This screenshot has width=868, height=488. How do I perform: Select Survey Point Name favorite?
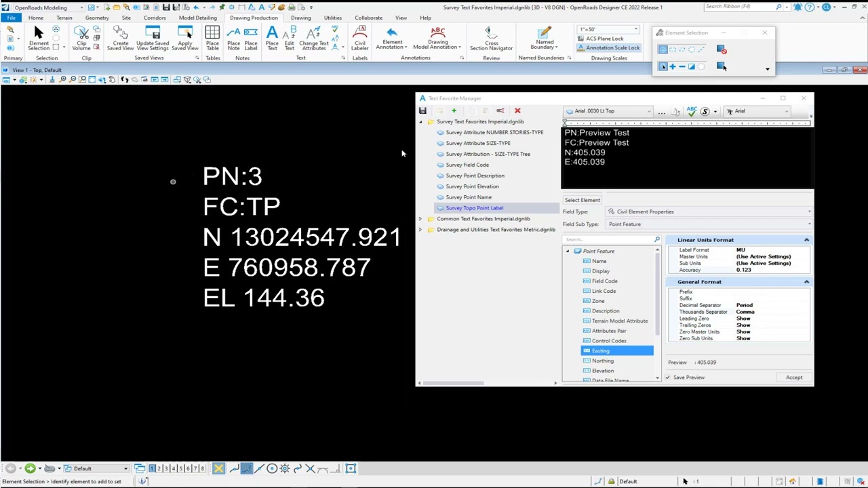pyautogui.click(x=469, y=197)
